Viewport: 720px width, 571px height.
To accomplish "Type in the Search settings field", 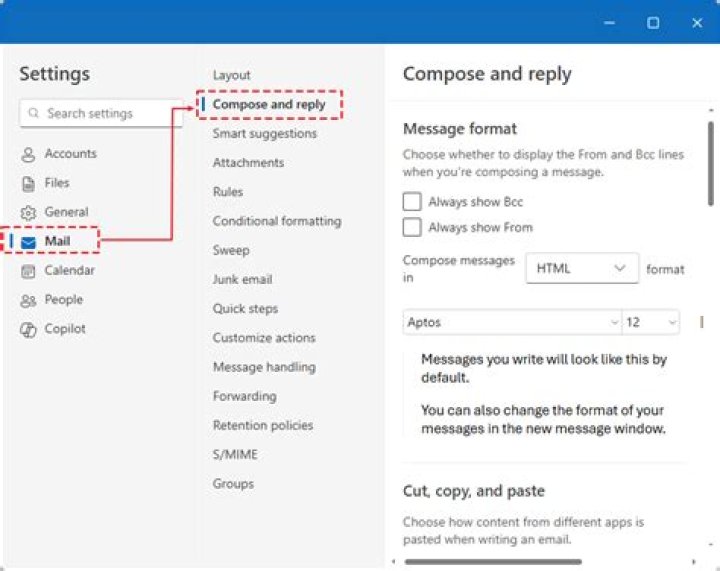I will tap(110, 114).
